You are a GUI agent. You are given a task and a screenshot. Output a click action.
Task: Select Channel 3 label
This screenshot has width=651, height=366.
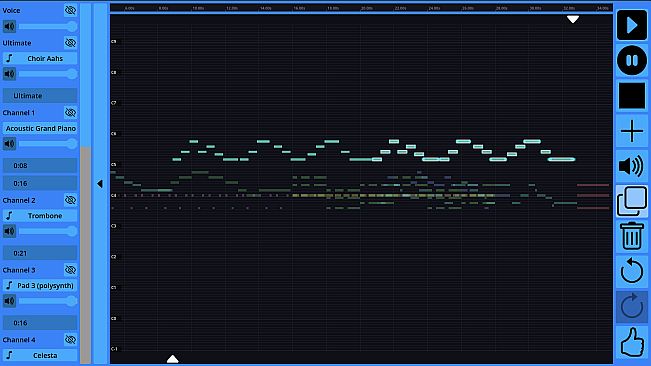[x=19, y=270]
